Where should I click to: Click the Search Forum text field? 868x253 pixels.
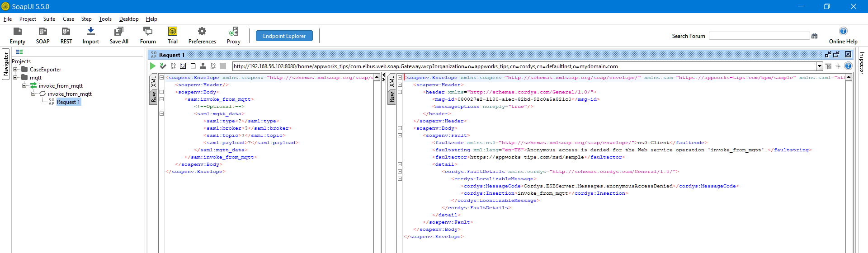[x=759, y=36]
